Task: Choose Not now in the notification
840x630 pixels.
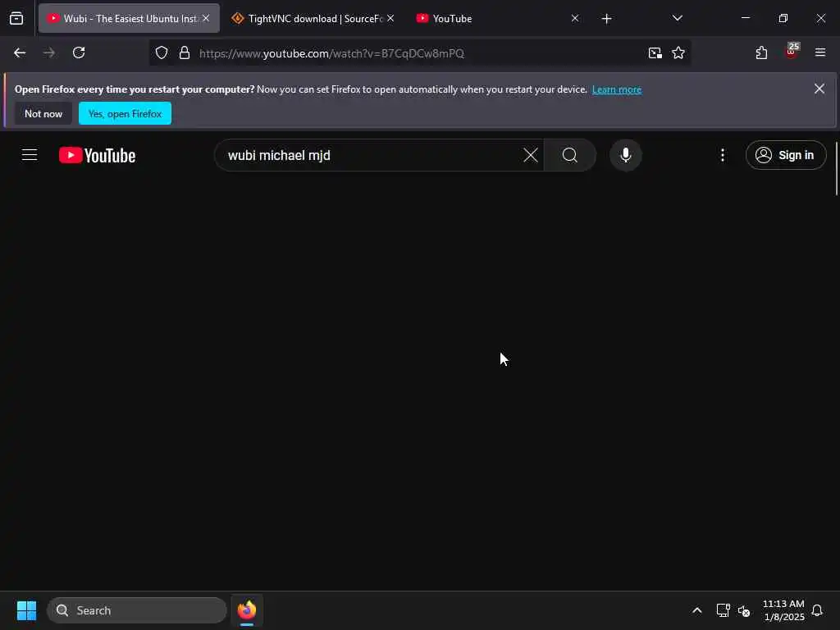Action: pyautogui.click(x=43, y=113)
